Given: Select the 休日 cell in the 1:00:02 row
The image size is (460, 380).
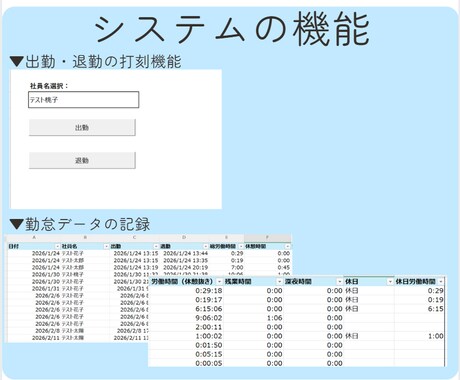Looking at the screenshot, I should pos(369,336).
